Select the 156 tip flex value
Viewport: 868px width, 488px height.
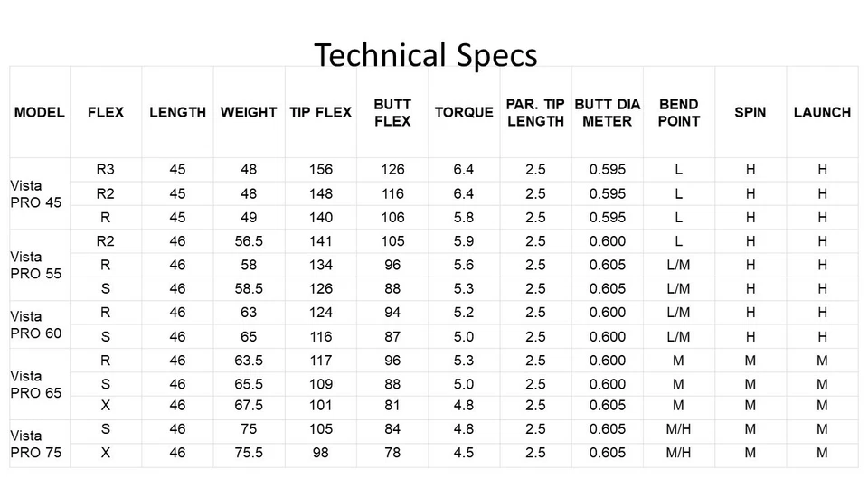pyautogui.click(x=320, y=169)
